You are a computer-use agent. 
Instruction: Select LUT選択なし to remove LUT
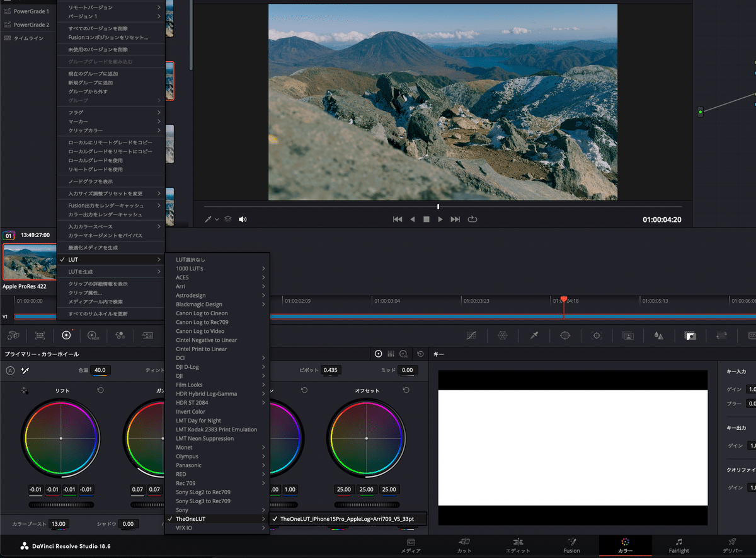(x=190, y=260)
